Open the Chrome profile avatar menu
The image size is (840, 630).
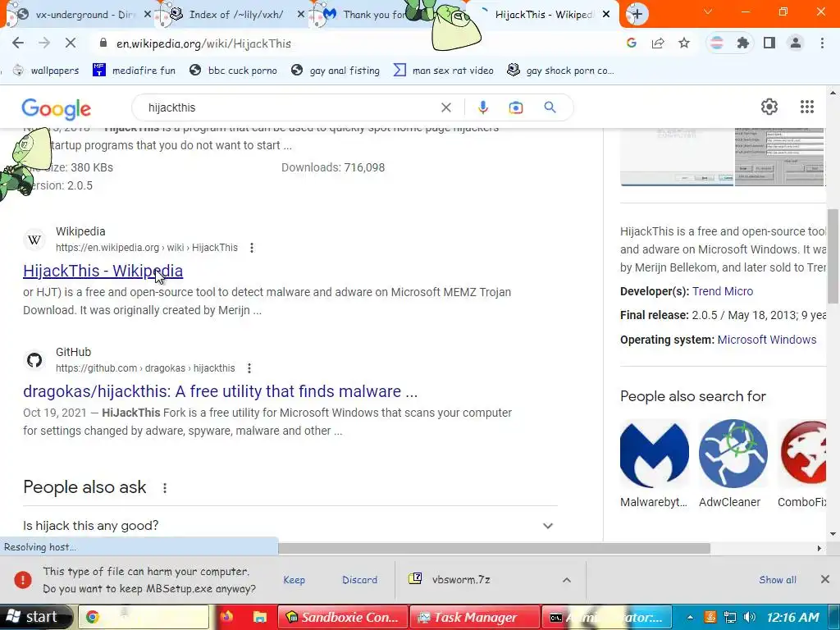click(x=796, y=43)
